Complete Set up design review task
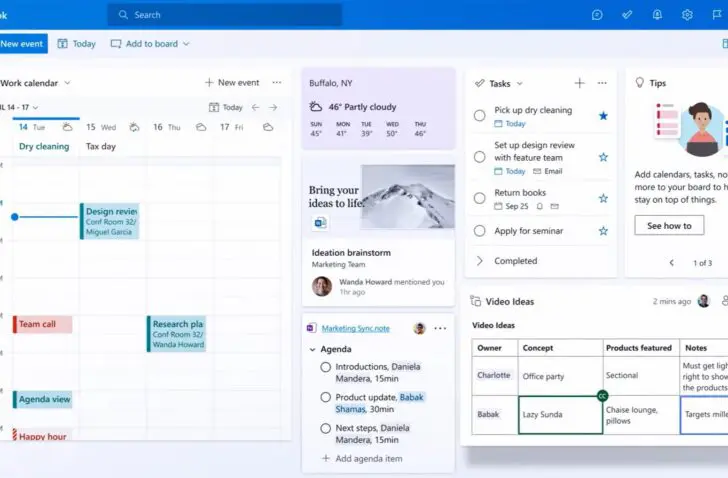The image size is (728, 478). tap(480, 157)
